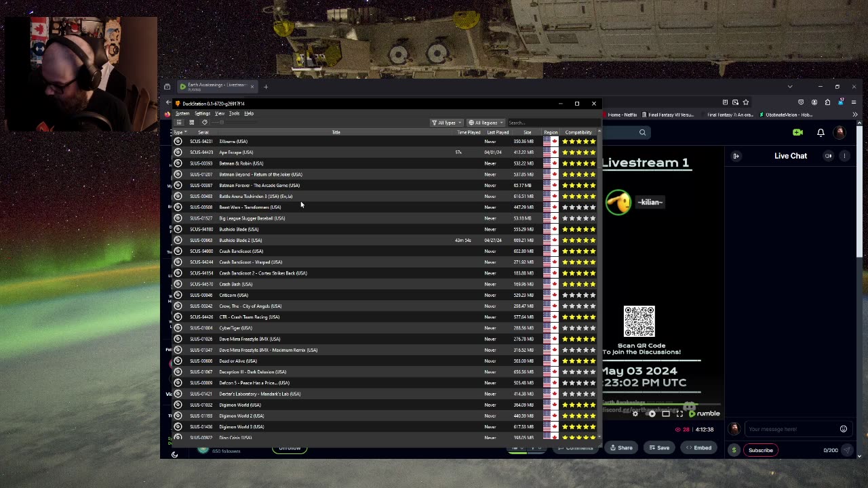Sort by Time Played column header

[468, 132]
